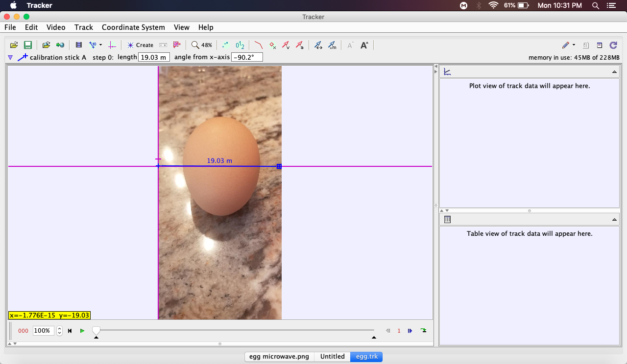This screenshot has height=364, width=627.
Task: Play the video with green arrow
Action: pos(82,331)
